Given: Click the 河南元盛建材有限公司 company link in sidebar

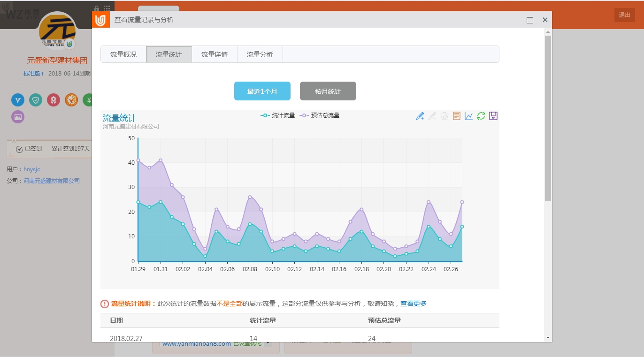Looking at the screenshot, I should pos(52,181).
